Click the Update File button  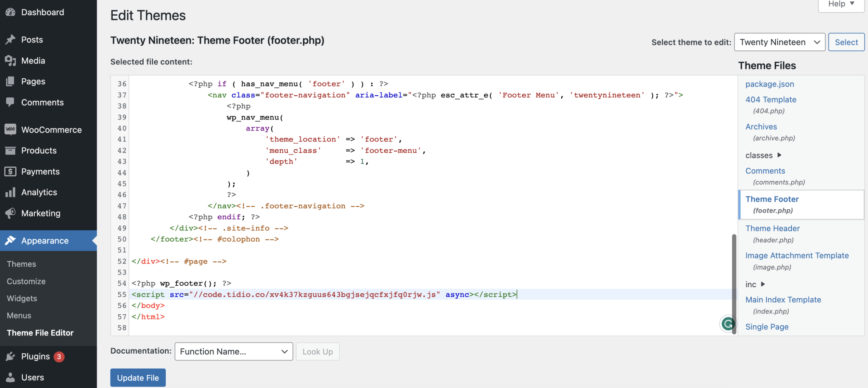(138, 377)
